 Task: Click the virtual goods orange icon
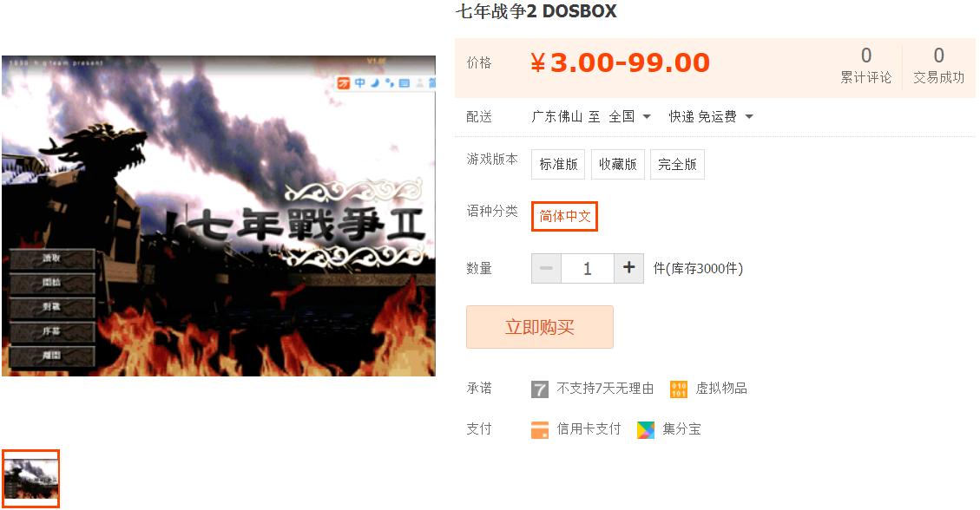tap(679, 389)
